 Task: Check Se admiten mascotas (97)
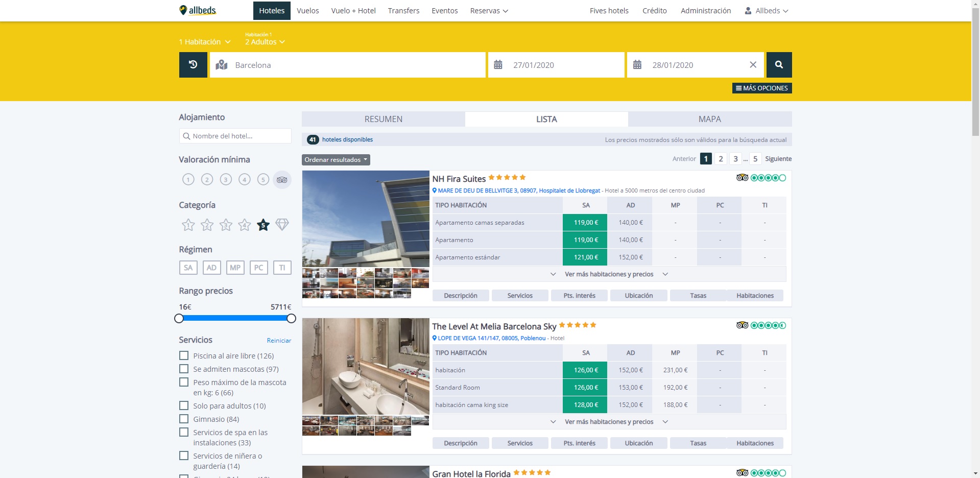pos(184,369)
